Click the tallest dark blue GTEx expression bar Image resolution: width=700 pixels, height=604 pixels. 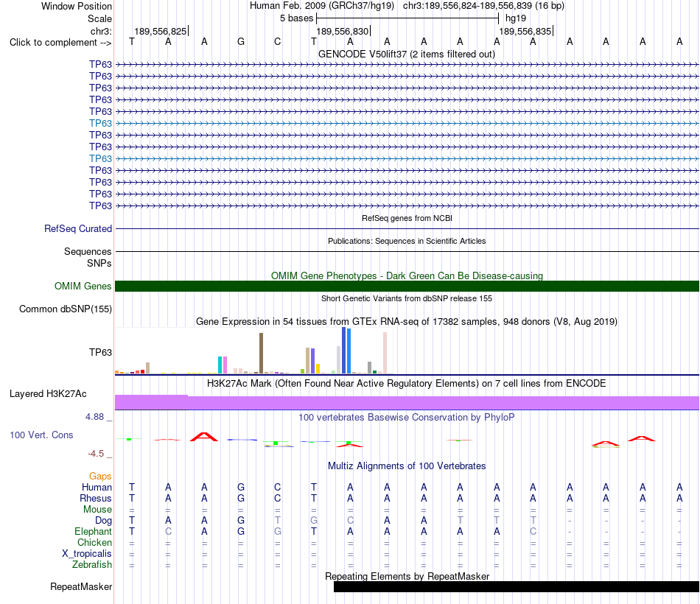[344, 350]
